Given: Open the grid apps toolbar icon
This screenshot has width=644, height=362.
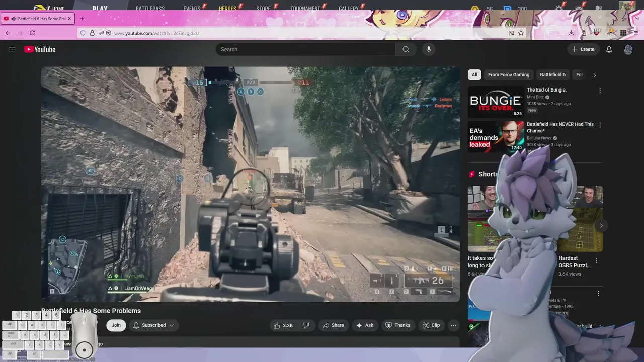Looking at the screenshot, I should click(623, 33).
